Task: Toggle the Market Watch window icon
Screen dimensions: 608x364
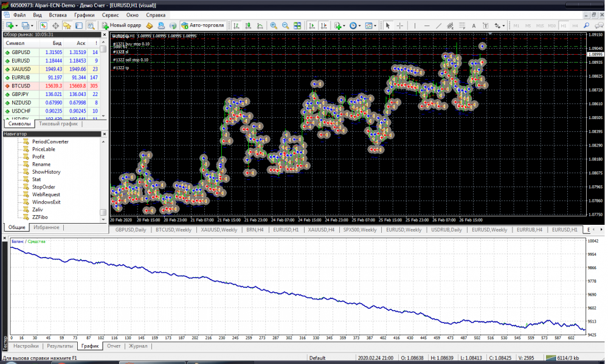Action: (x=44, y=26)
